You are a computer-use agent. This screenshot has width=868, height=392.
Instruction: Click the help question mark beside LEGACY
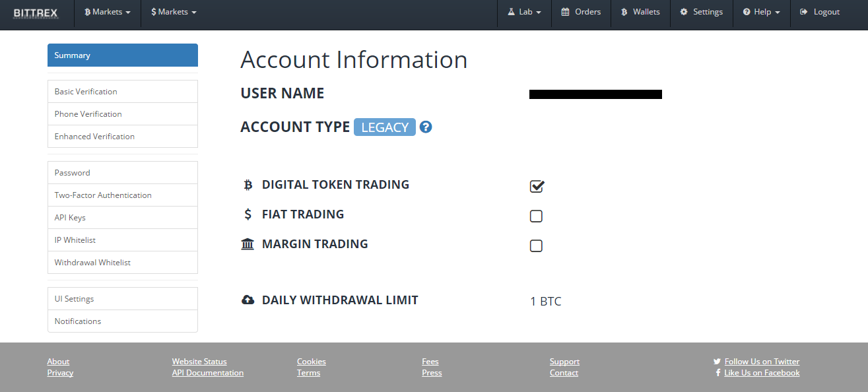click(426, 127)
